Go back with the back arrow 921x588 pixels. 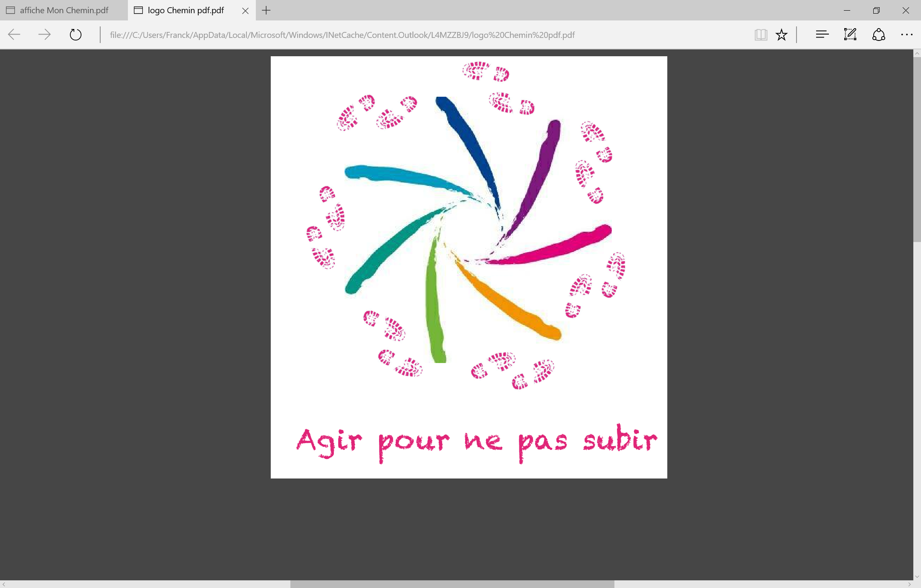pyautogui.click(x=14, y=35)
